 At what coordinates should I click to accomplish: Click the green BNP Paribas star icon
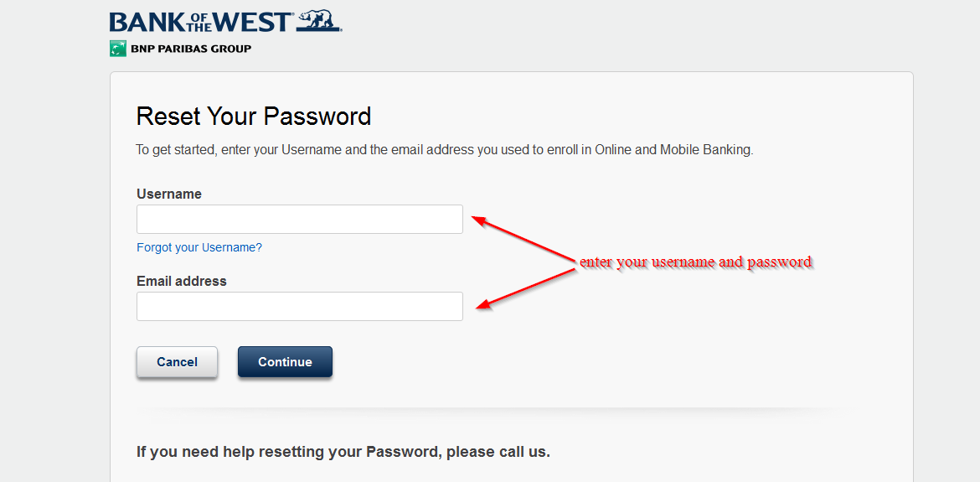coord(118,49)
